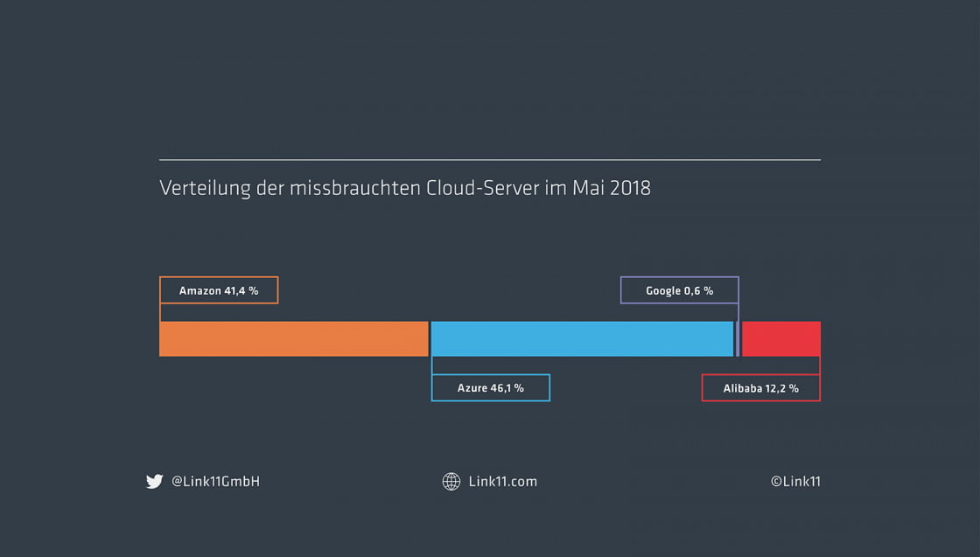Screen dimensions: 980x557
Task: Open the @Link11GmbH Twitter handle
Action: coord(214,481)
